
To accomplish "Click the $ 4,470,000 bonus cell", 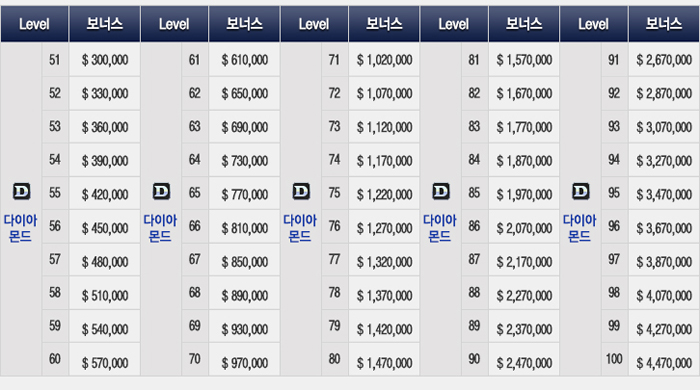I will 664,363.
